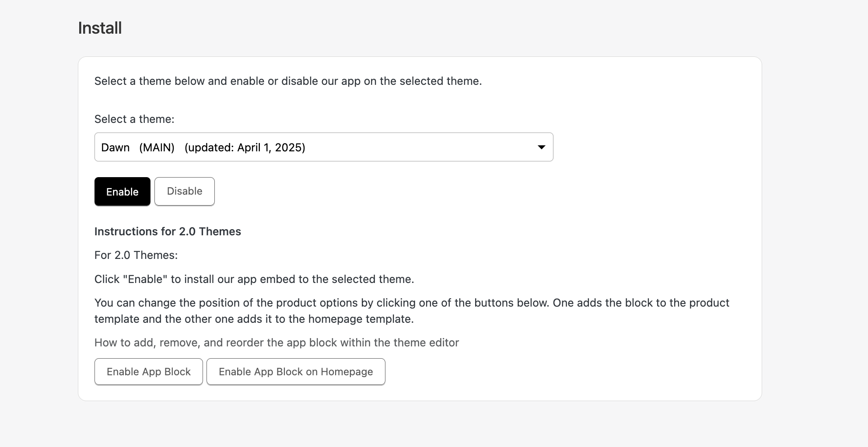The image size is (868, 447).
Task: Click the black Enable button
Action: pos(122,192)
